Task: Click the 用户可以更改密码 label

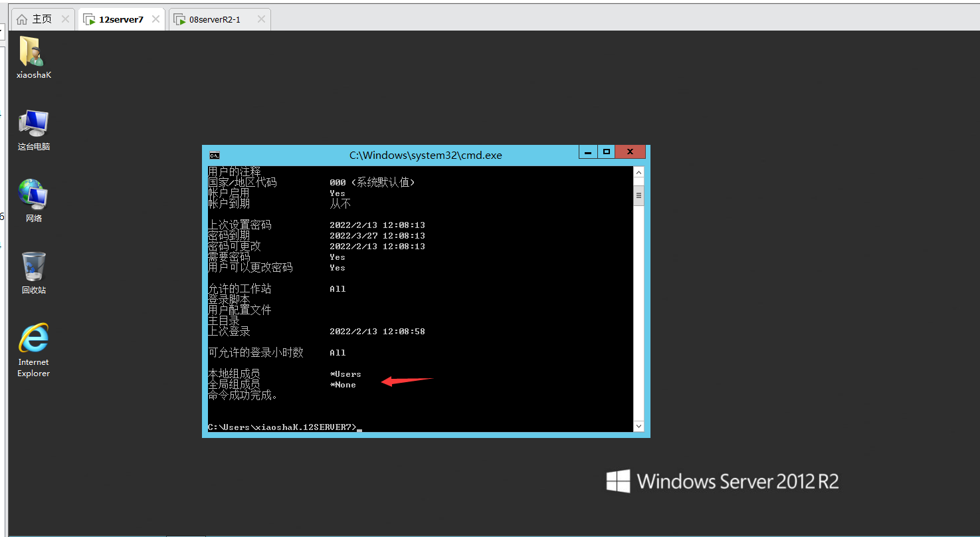Action: [x=250, y=268]
